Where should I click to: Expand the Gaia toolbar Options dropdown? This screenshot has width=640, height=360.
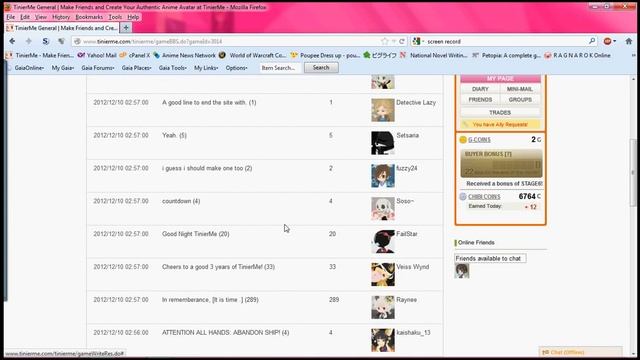236,68
